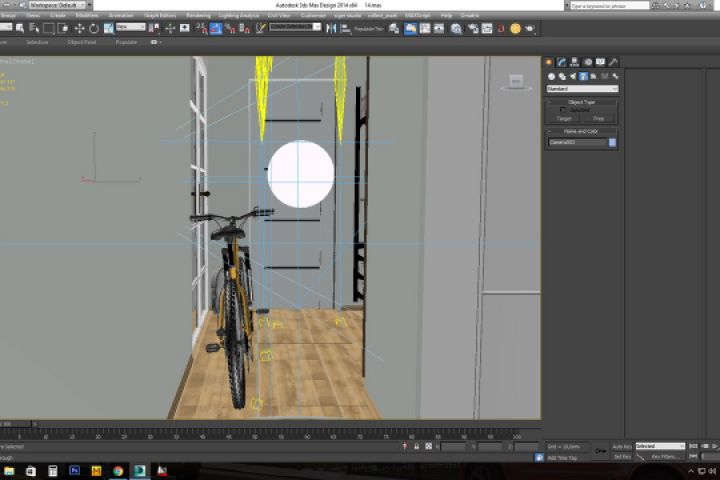Activate the Select and Rotate tool
Image resolution: width=720 pixels, height=480 pixels.
pyautogui.click(x=94, y=28)
